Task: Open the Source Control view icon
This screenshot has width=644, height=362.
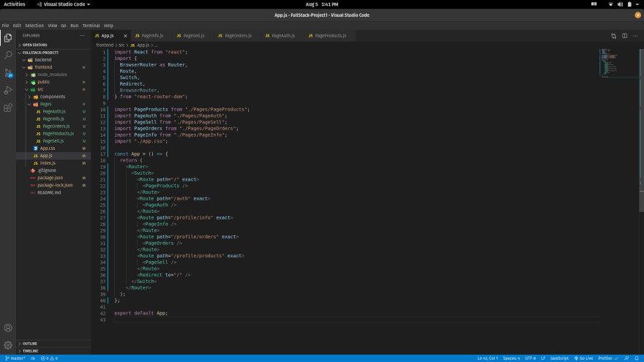Action: coord(8,73)
